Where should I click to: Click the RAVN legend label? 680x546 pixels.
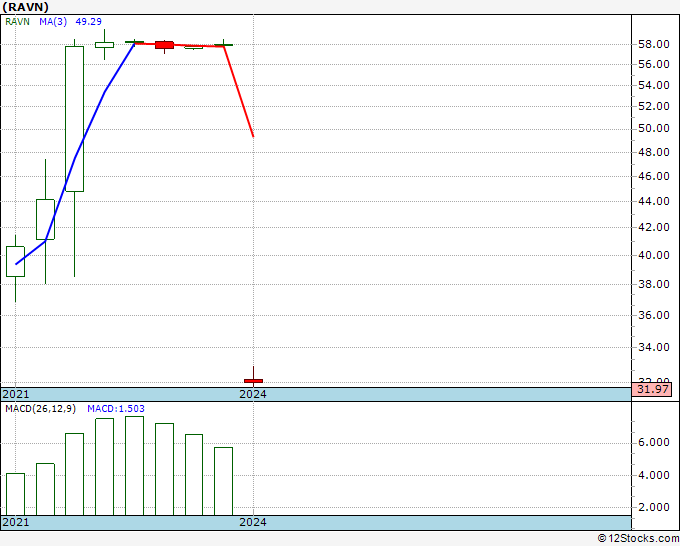coord(17,22)
